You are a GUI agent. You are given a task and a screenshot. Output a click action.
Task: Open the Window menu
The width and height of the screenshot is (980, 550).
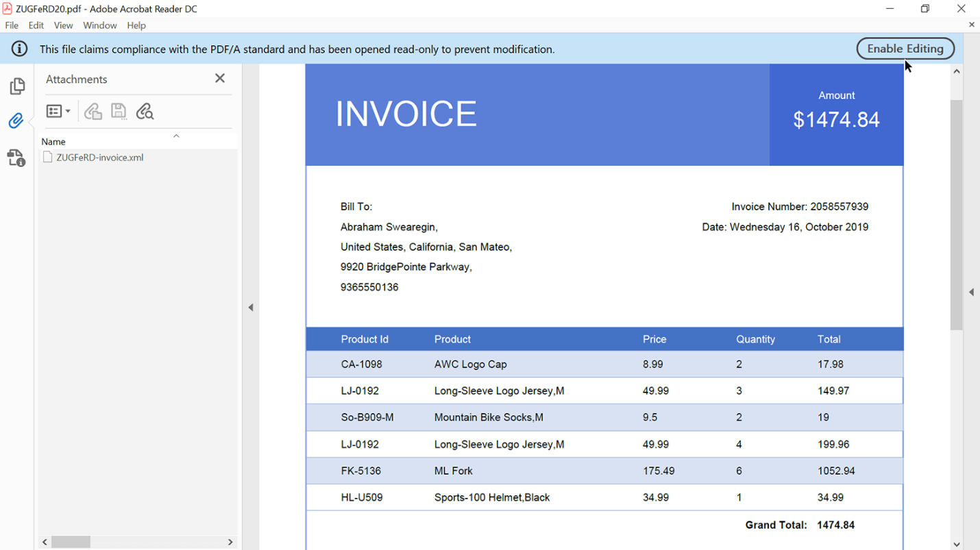point(100,25)
